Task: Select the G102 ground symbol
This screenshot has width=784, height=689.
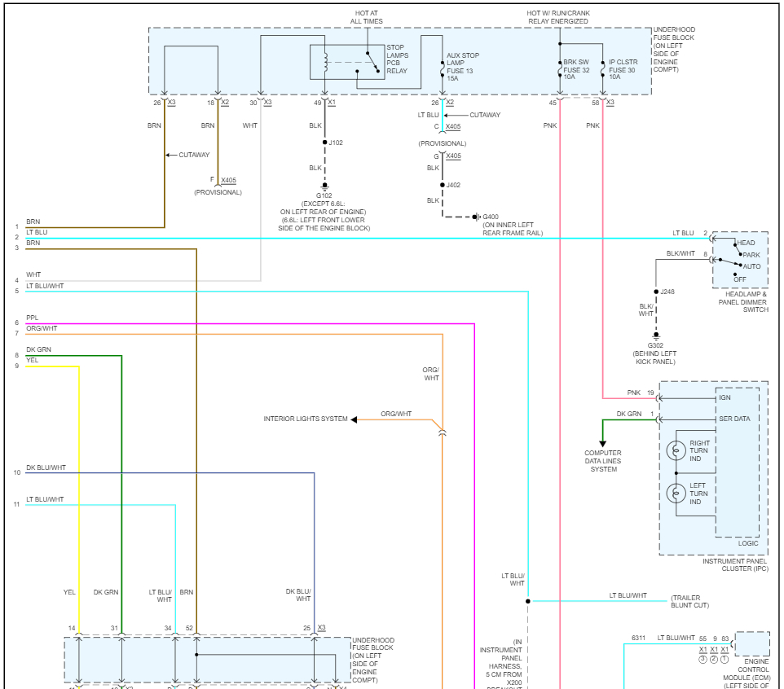Action: pyautogui.click(x=325, y=186)
